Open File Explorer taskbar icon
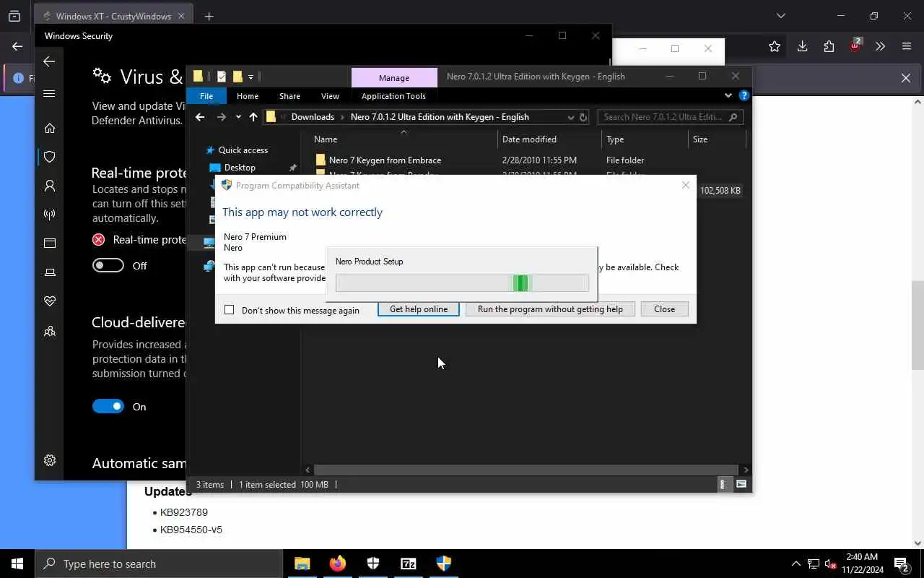The image size is (924, 578). pos(302,564)
